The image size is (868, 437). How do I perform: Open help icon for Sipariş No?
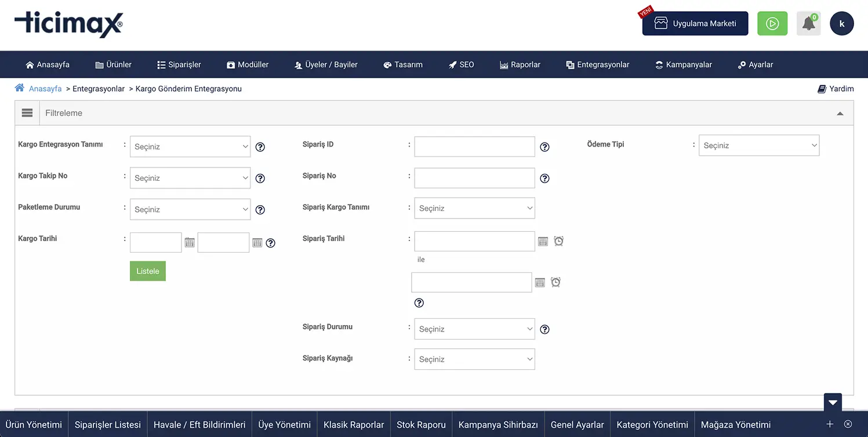(544, 178)
